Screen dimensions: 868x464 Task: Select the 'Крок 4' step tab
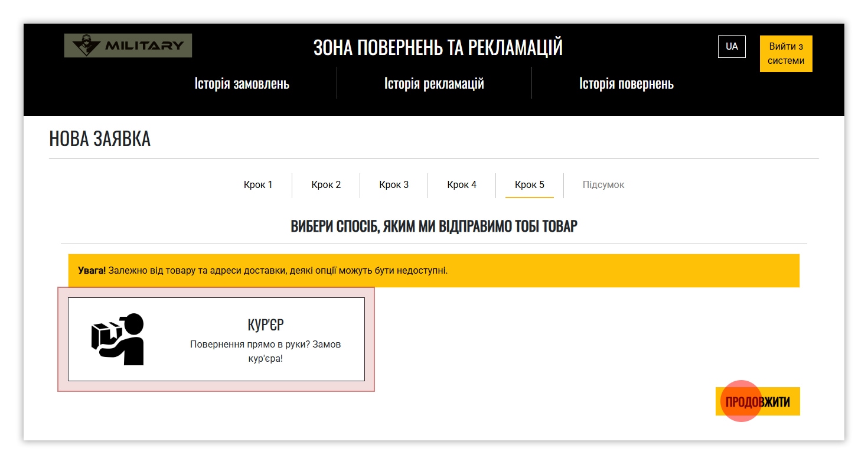click(462, 185)
